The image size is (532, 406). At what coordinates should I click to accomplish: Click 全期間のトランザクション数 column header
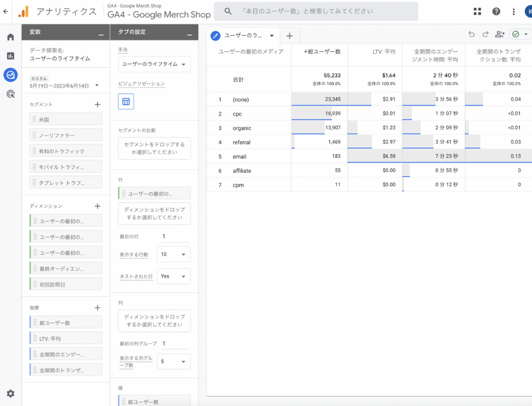pos(498,55)
